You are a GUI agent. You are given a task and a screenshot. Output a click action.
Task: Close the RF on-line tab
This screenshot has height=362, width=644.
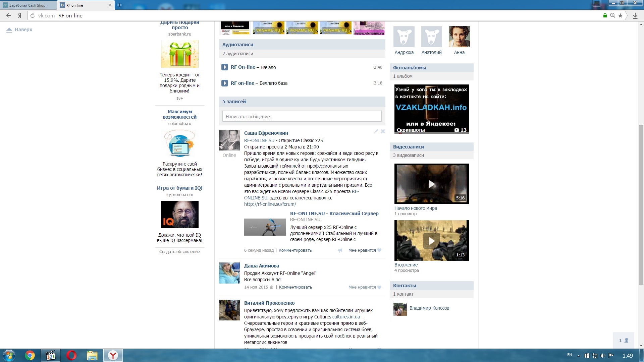click(110, 5)
